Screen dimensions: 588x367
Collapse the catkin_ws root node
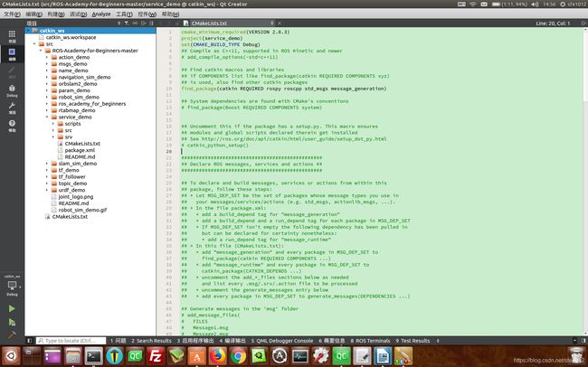(x=29, y=31)
